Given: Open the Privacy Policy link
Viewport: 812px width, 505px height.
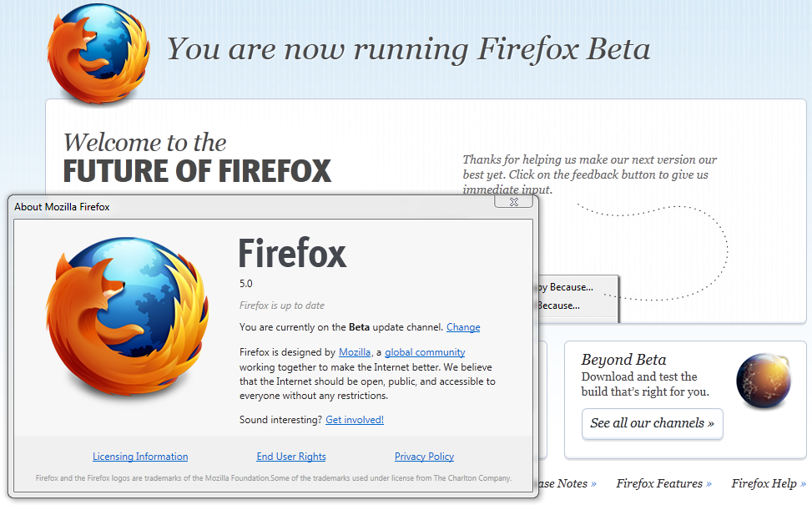Looking at the screenshot, I should point(424,457).
